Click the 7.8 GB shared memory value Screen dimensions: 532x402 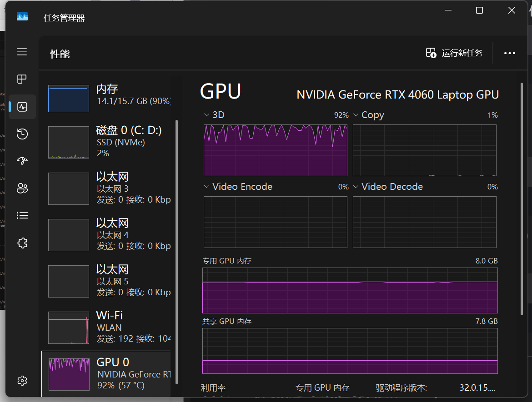click(x=487, y=321)
